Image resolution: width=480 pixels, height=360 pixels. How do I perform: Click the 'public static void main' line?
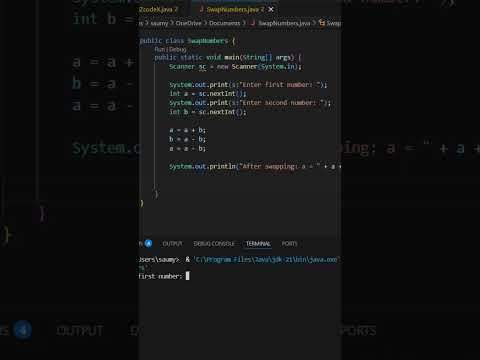coord(227,57)
